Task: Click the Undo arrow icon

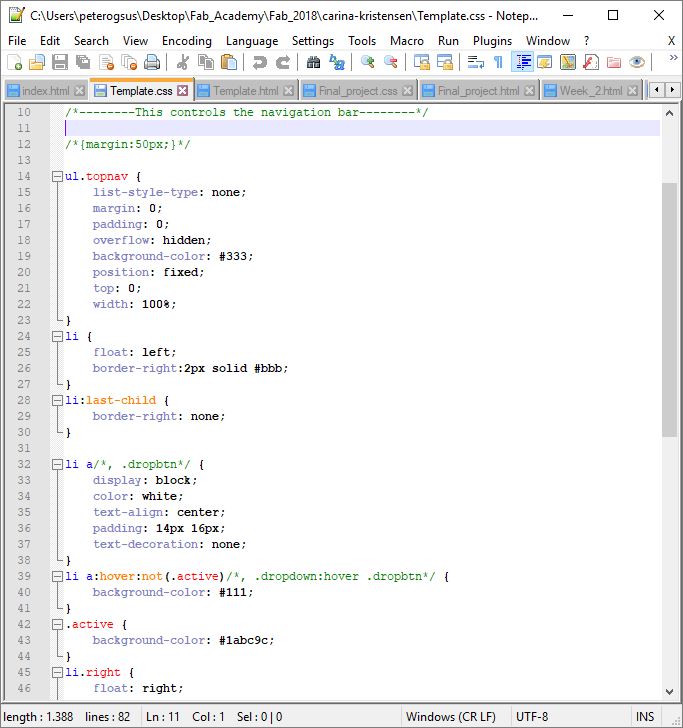Action: 260,63
